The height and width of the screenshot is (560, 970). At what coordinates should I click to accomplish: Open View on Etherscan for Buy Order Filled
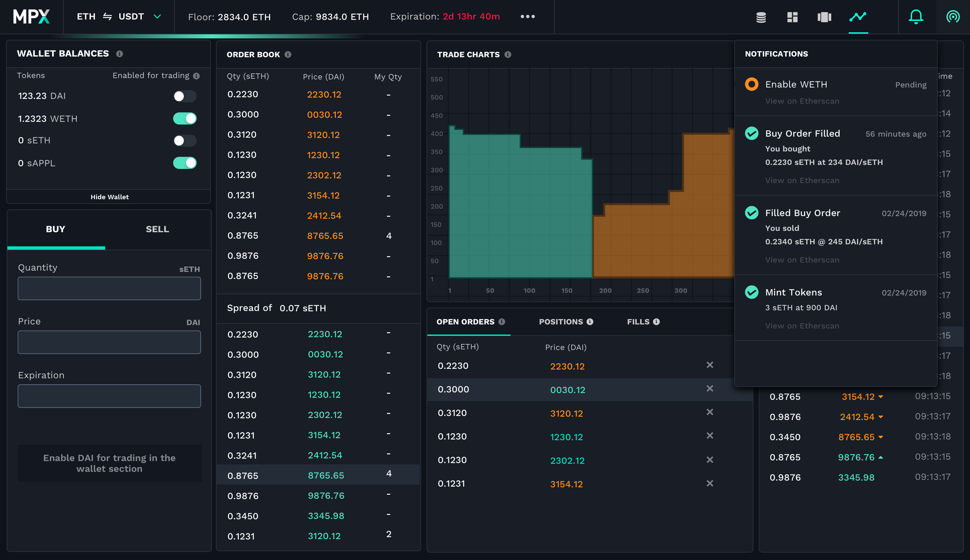pyautogui.click(x=802, y=180)
